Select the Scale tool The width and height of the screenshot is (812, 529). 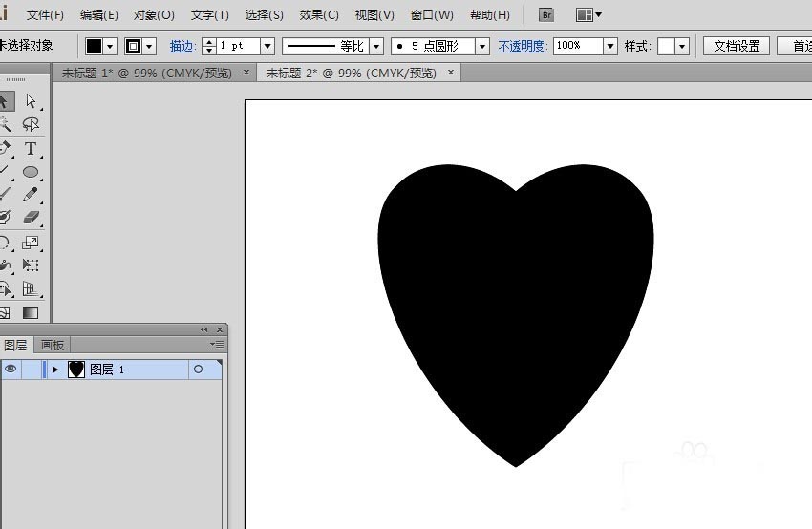pyautogui.click(x=31, y=243)
